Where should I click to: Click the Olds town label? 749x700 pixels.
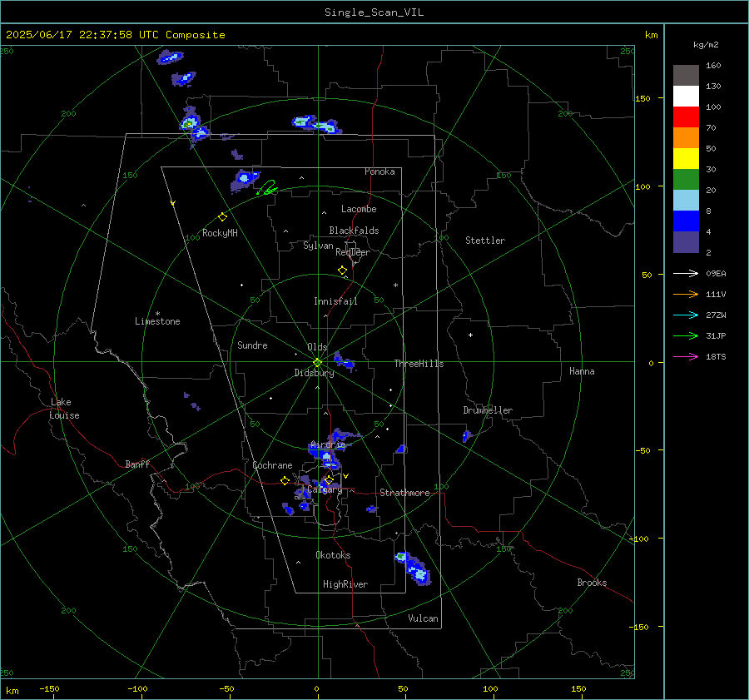(317, 347)
